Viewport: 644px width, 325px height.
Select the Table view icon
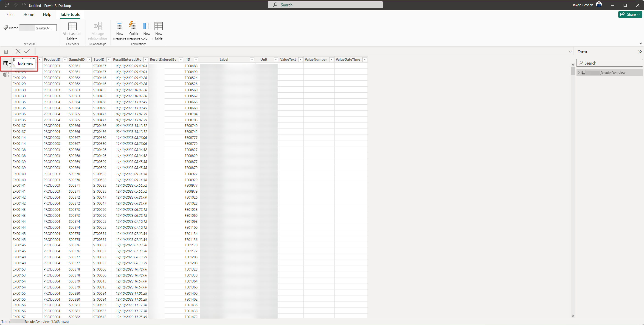point(6,63)
